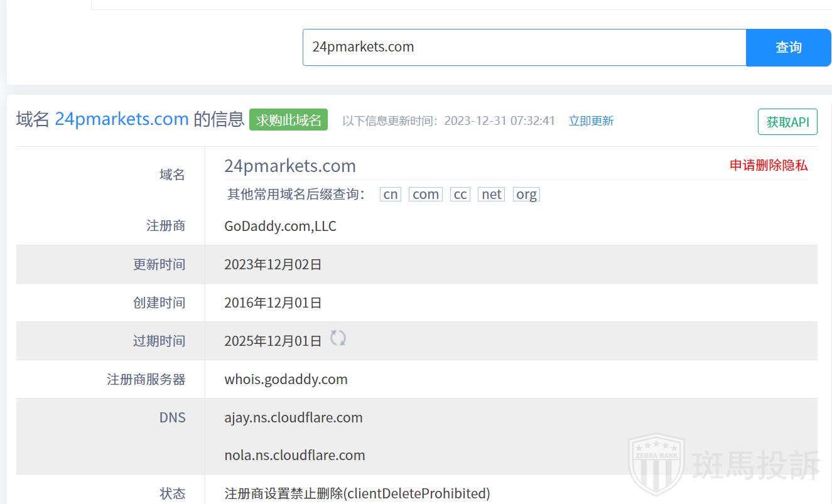832x504 pixels.
Task: Click the 立即更新 link
Action: (591, 121)
